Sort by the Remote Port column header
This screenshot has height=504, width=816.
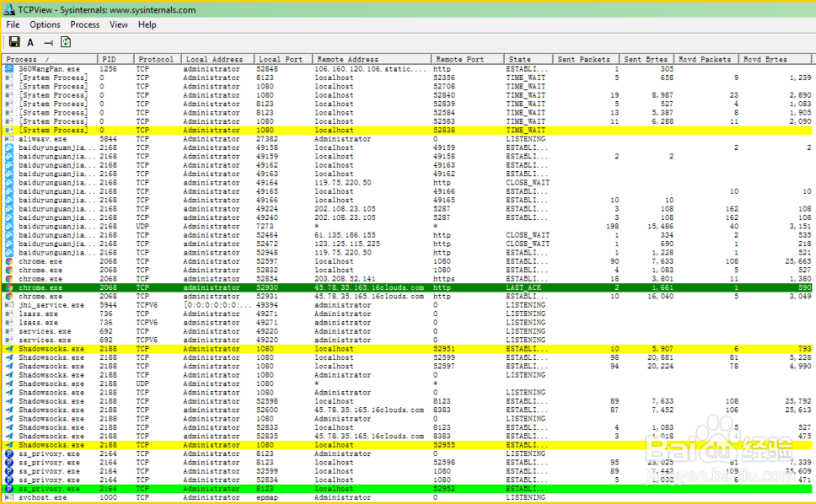pos(467,59)
